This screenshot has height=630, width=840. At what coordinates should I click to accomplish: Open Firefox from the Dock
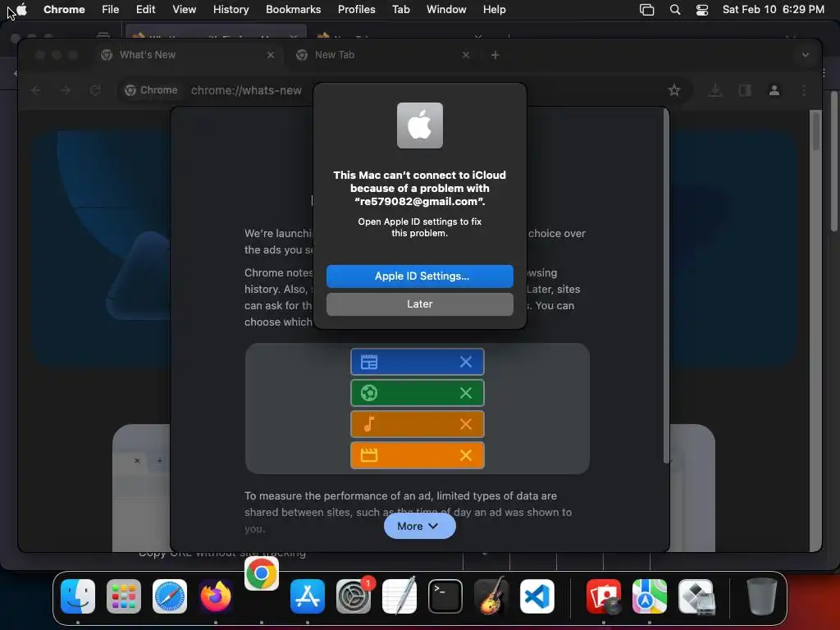coord(216,596)
